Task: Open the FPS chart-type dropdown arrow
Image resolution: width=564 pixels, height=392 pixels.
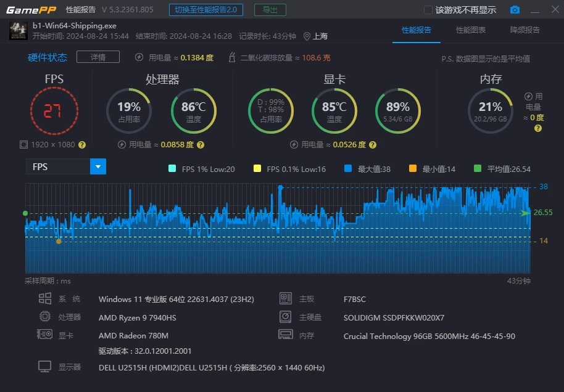Action: point(98,166)
